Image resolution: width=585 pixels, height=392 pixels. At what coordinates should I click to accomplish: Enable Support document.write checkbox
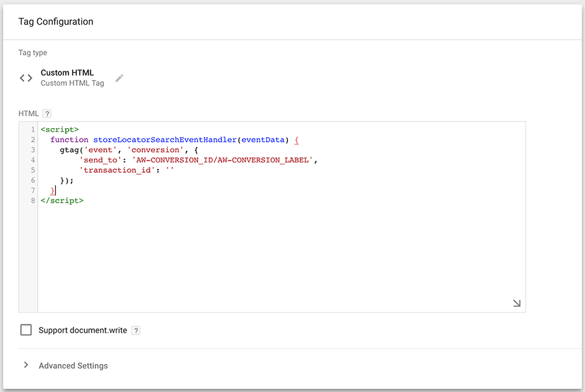click(x=26, y=330)
